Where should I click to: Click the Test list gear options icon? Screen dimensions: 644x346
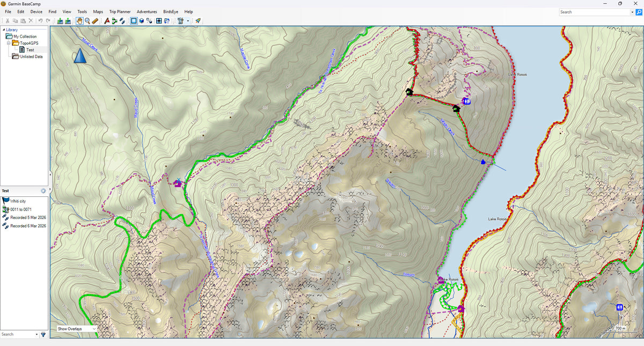coord(43,190)
